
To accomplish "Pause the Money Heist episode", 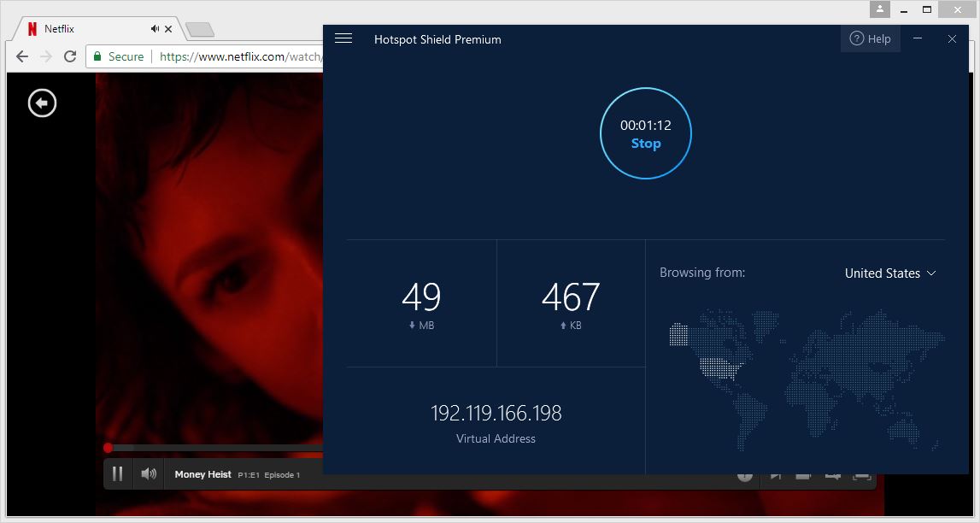I will 118,473.
